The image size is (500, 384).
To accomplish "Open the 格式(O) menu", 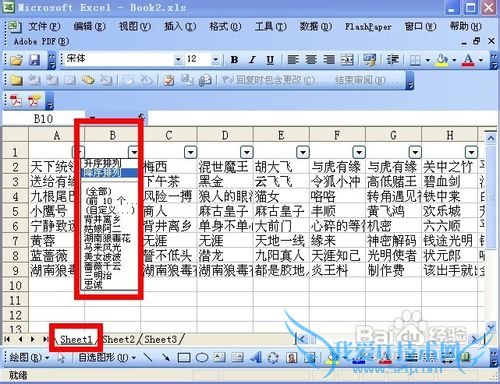I will tap(225, 26).
